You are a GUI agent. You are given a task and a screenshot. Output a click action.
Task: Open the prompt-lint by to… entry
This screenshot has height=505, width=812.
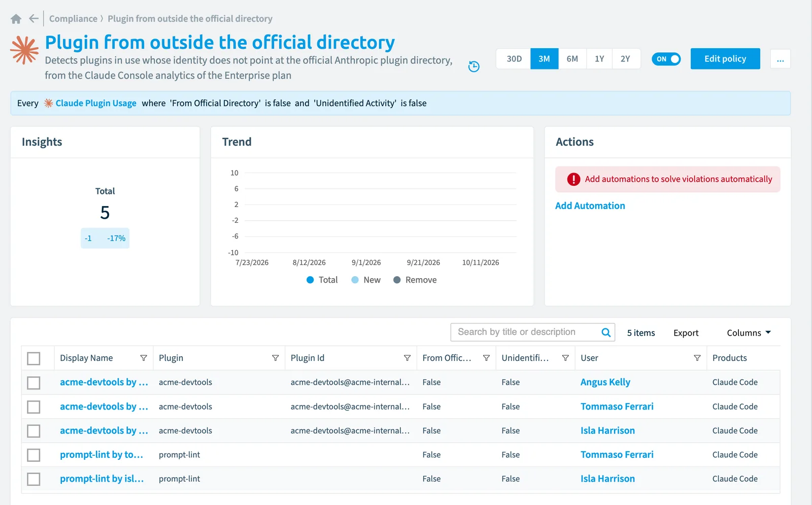point(101,455)
